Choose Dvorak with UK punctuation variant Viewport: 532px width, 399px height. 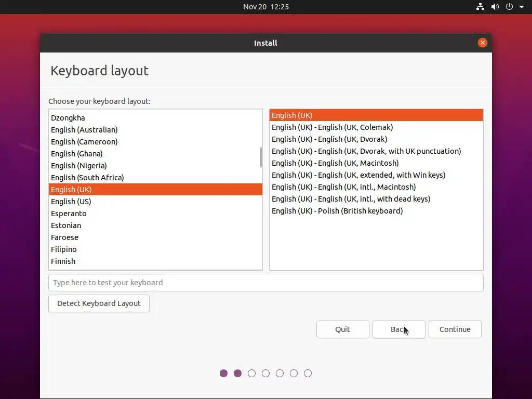(x=376, y=151)
